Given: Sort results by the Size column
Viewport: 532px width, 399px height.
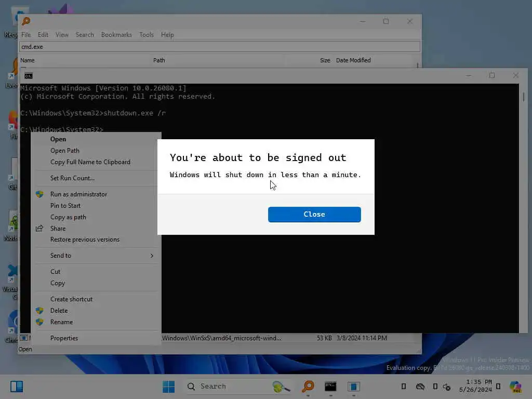Looking at the screenshot, I should [x=325, y=60].
